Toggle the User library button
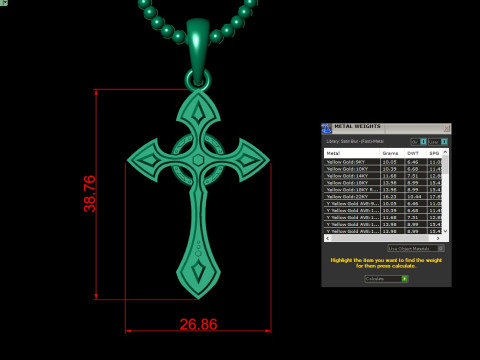 click(437, 142)
